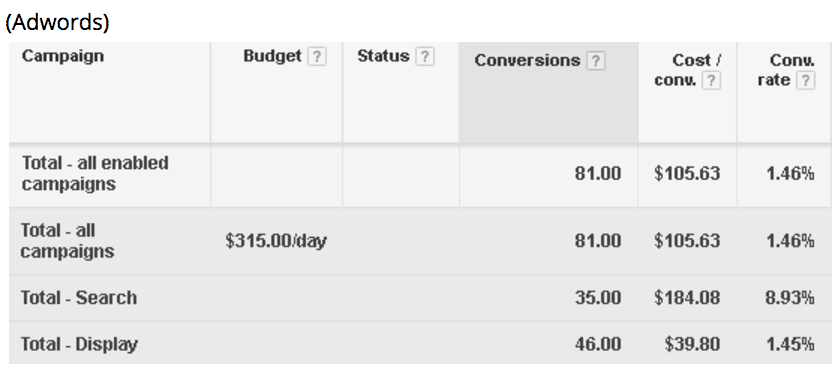
Task: Sort by the Conversions column header
Action: click(527, 61)
